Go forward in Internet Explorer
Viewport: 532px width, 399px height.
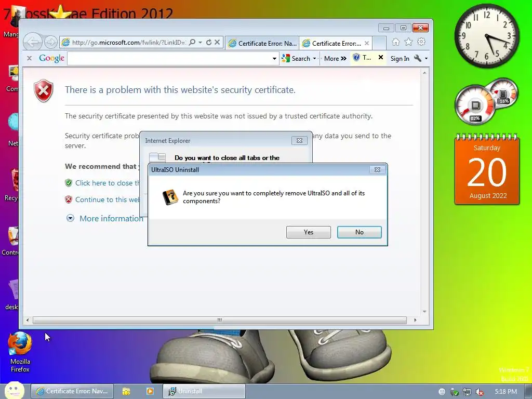(51, 42)
